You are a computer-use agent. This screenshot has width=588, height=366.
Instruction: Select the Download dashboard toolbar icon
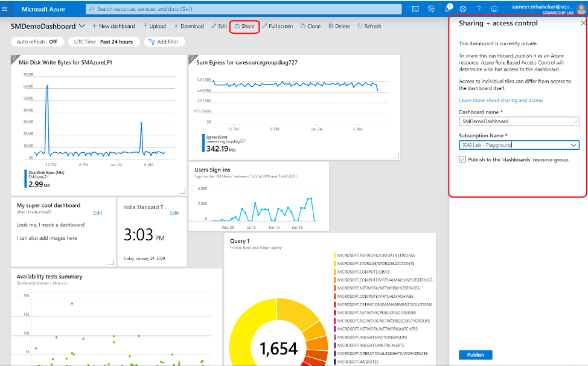(x=190, y=26)
